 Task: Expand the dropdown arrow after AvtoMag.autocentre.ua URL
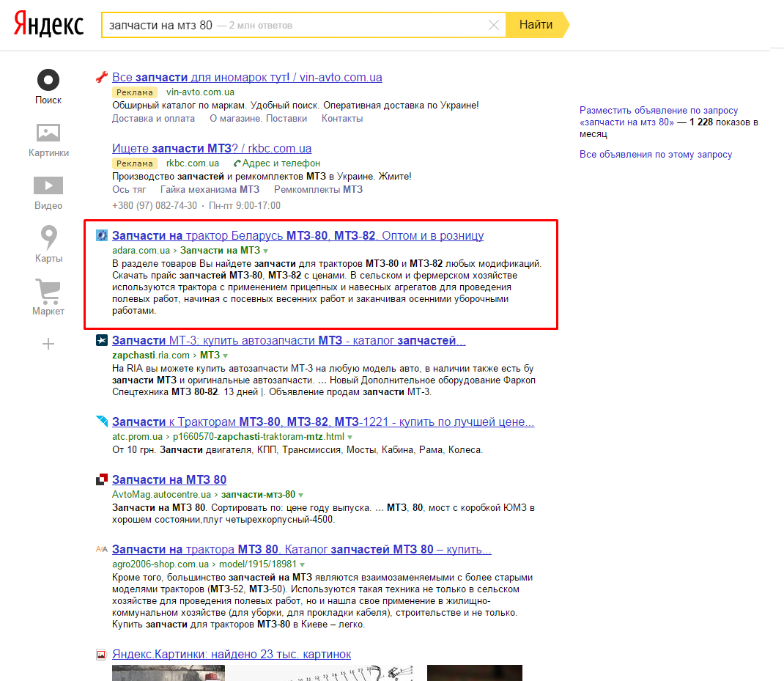coord(301,496)
